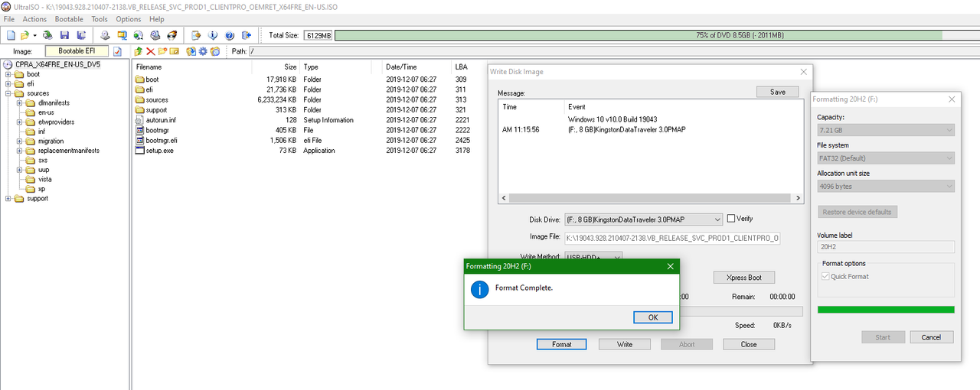Click Restore device defaults button

pos(857,212)
